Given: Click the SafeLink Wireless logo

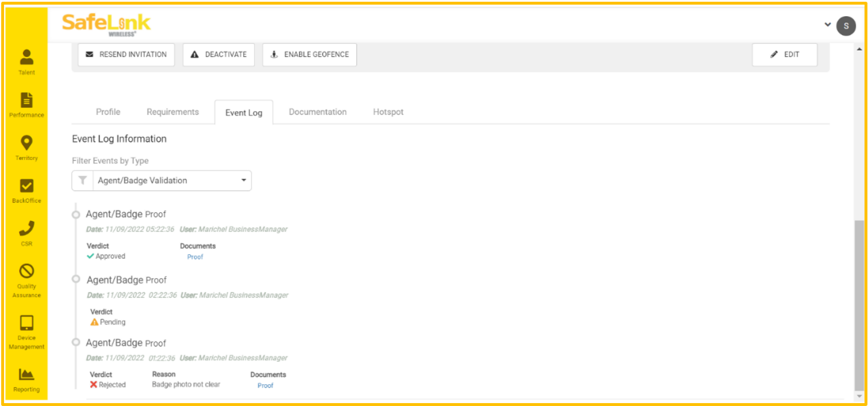Looking at the screenshot, I should click(106, 24).
